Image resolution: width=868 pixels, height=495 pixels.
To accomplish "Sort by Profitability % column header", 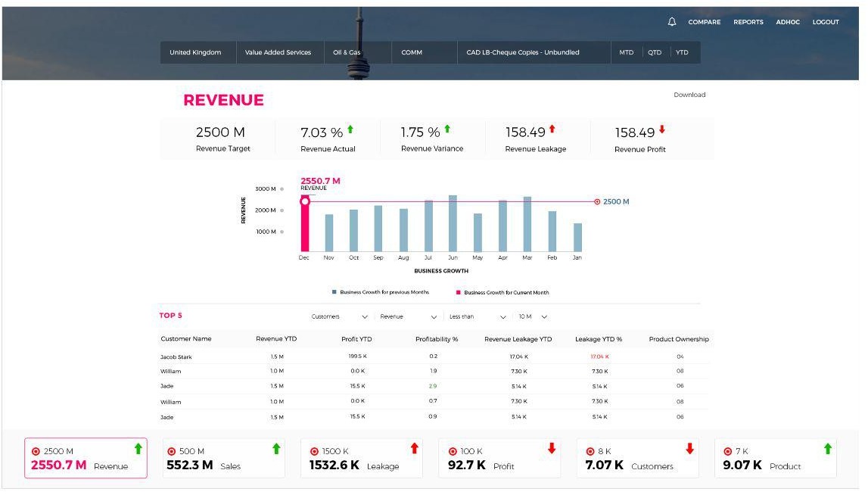I will 437,339.
